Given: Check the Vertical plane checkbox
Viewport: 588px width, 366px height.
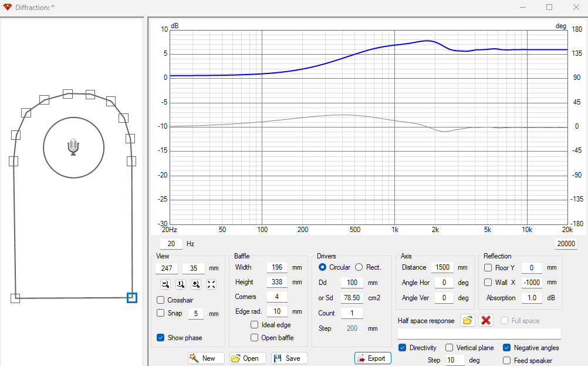Looking at the screenshot, I should [x=450, y=348].
